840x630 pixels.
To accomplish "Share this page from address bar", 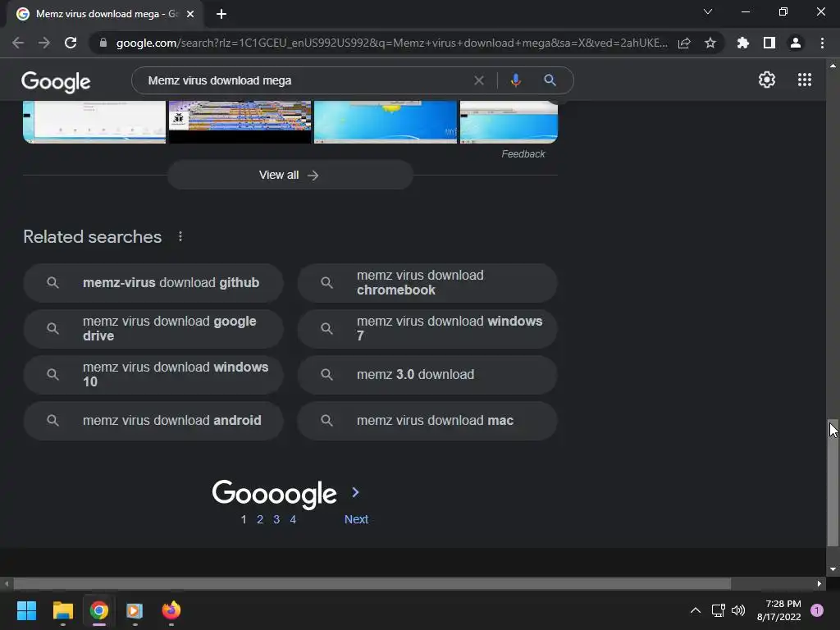I will coord(684,43).
